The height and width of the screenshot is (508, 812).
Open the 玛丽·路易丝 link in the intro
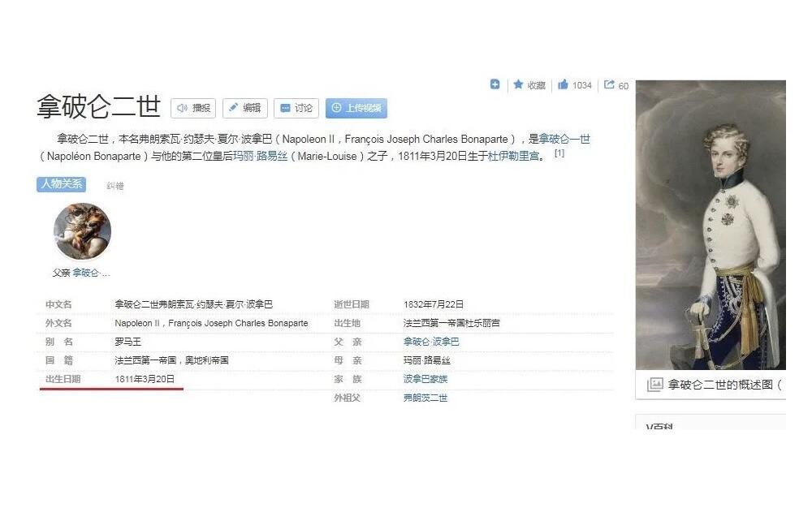pyautogui.click(x=260, y=157)
